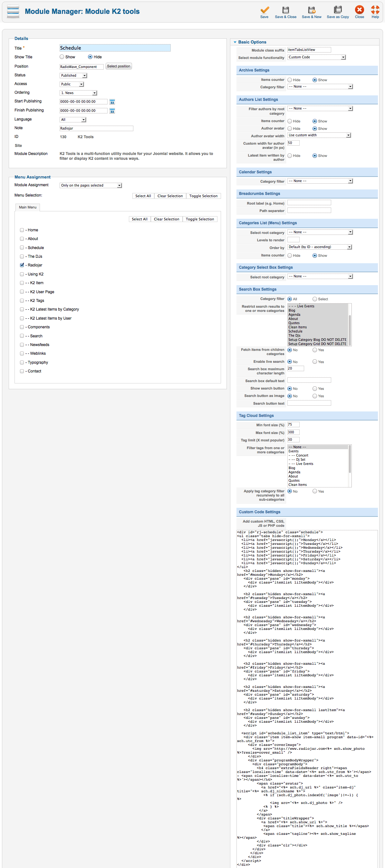Click the Select position button
The width and height of the screenshot is (385, 868).
(119, 66)
